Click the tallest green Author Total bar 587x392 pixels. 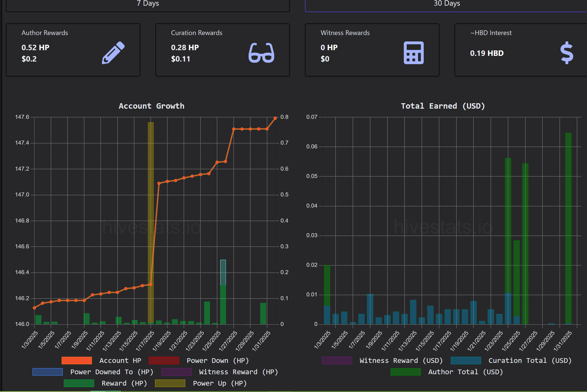point(568,228)
